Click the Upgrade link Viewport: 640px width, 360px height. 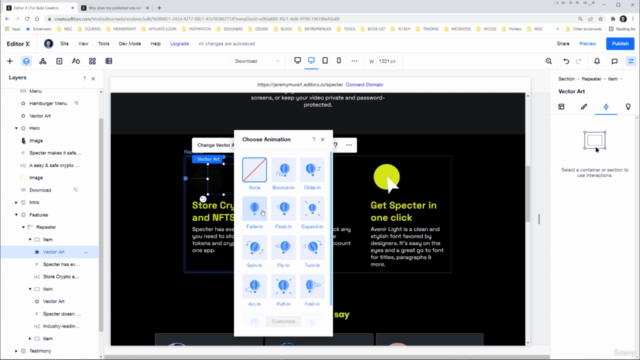(x=180, y=44)
